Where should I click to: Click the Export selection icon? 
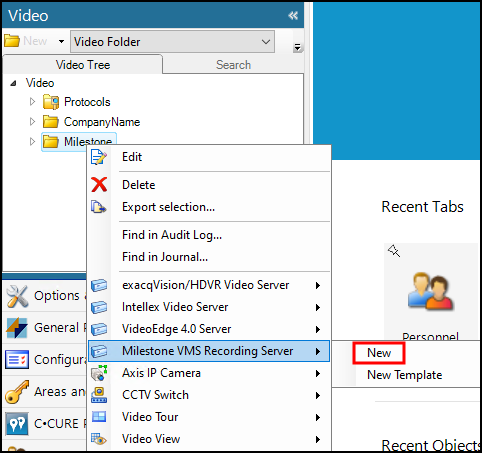pyautogui.click(x=99, y=207)
